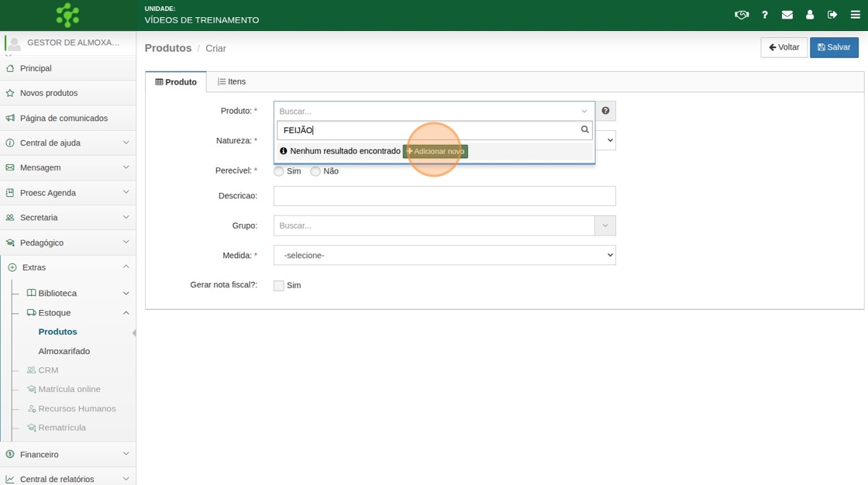Screen dimensions: 868x485
Task: Select Não for Perecível
Action: [x=315, y=171]
